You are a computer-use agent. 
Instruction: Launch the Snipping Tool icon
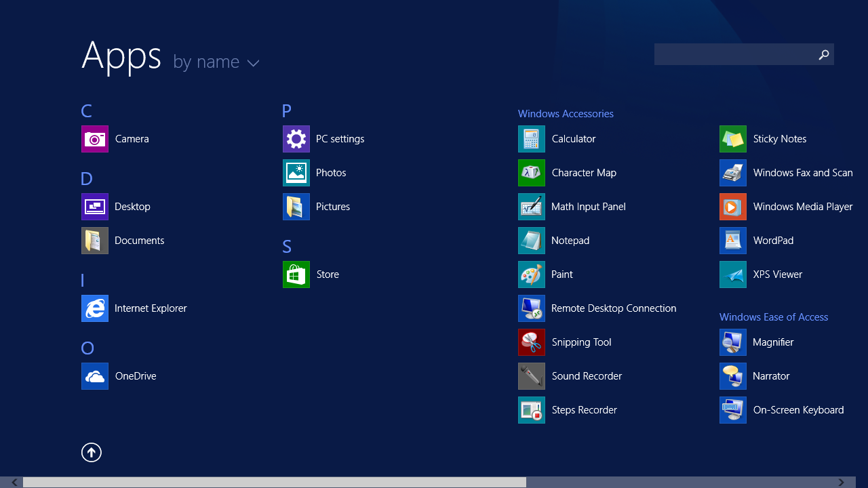pyautogui.click(x=532, y=342)
